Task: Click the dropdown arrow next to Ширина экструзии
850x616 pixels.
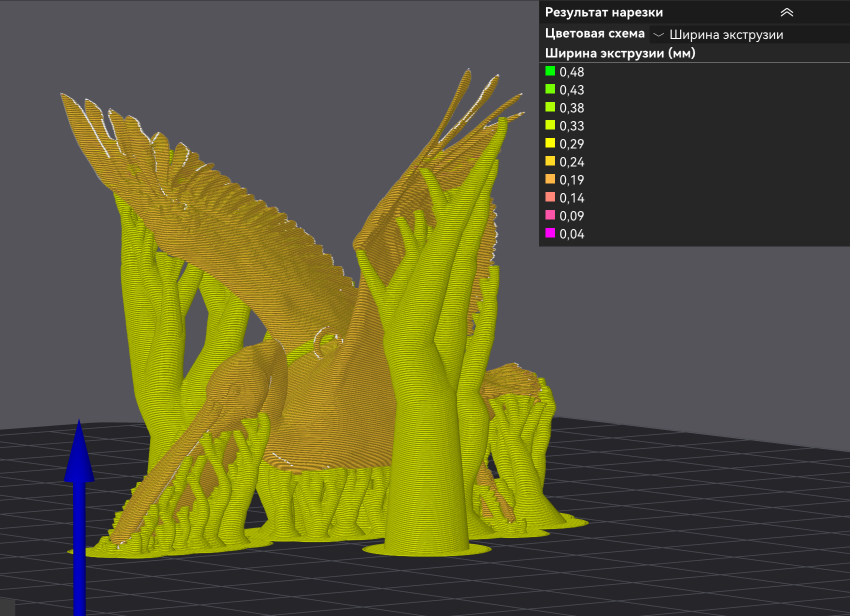Action: tap(658, 34)
